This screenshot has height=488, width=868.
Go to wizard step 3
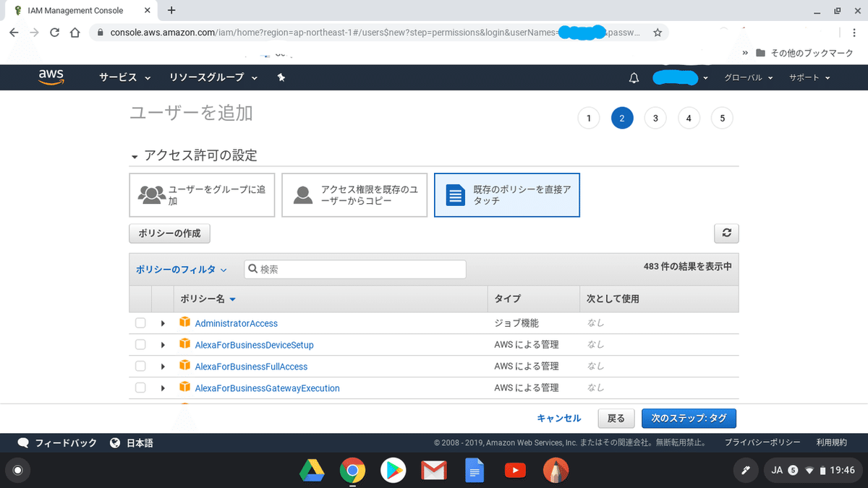(655, 118)
